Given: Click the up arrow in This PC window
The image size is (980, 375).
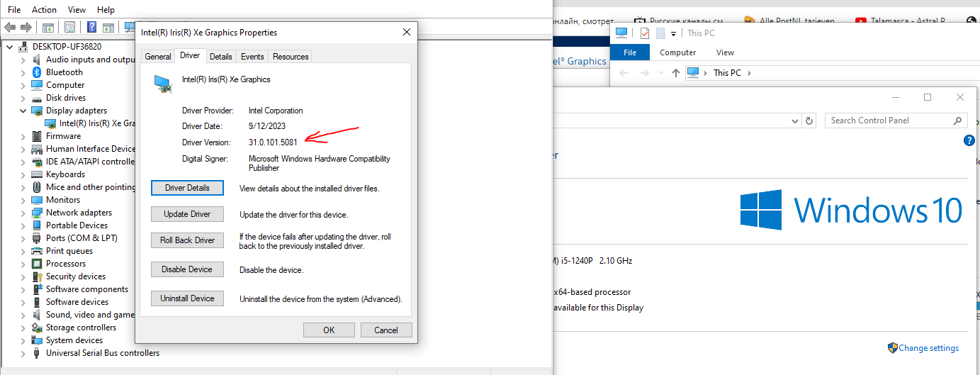Looking at the screenshot, I should point(675,73).
